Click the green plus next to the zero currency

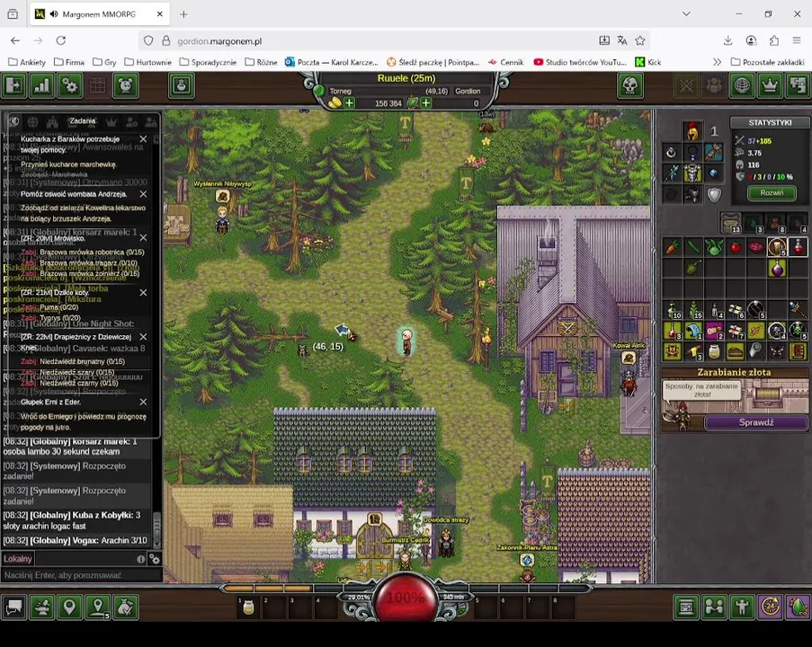pyautogui.click(x=426, y=103)
